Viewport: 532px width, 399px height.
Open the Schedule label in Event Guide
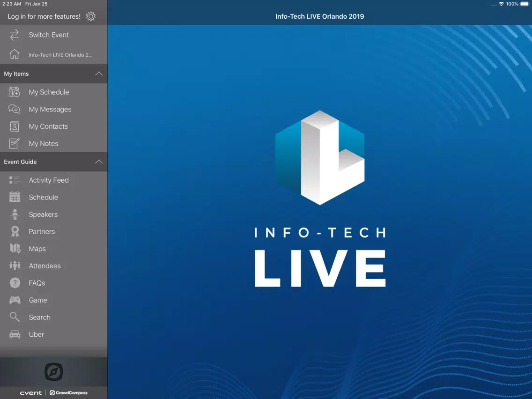[x=44, y=197]
